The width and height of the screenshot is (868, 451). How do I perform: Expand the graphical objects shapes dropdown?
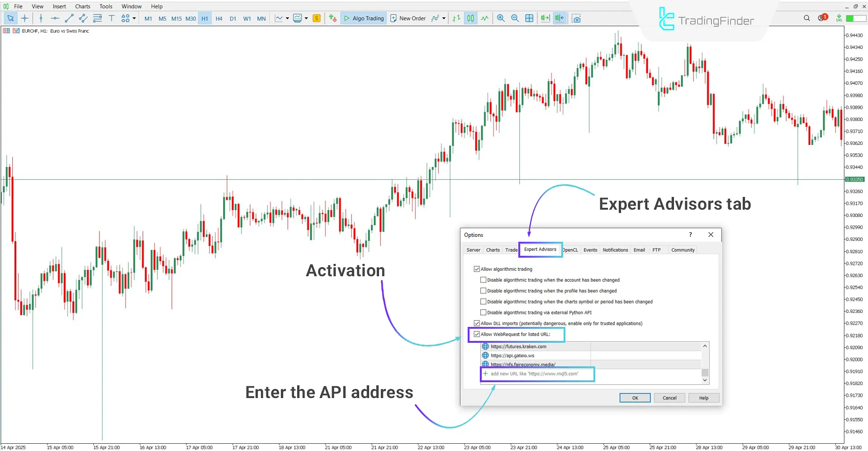pos(134,19)
